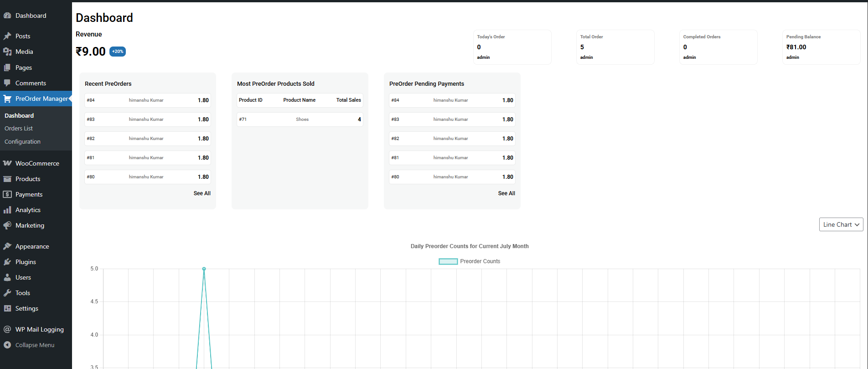The height and width of the screenshot is (369, 868).
Task: Click Today's Order stat card
Action: click(512, 47)
